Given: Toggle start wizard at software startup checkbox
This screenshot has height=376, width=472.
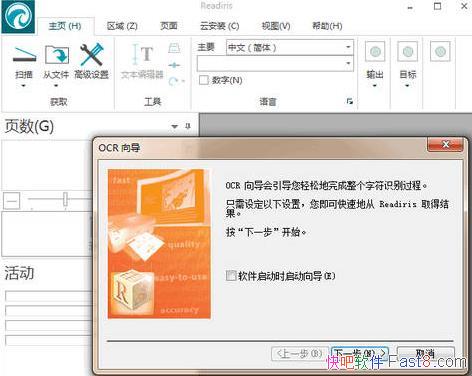Looking at the screenshot, I should pyautogui.click(x=231, y=276).
